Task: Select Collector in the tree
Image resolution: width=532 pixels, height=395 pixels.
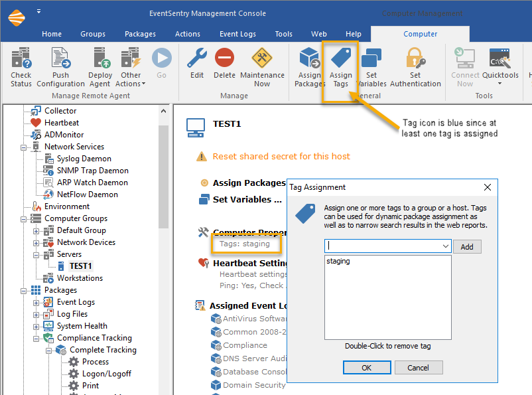Action: click(x=60, y=111)
